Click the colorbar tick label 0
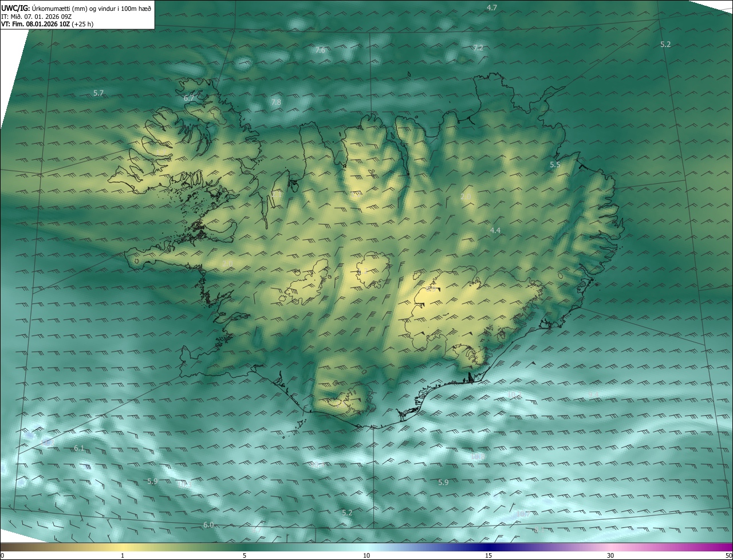The image size is (733, 560). click(2, 555)
